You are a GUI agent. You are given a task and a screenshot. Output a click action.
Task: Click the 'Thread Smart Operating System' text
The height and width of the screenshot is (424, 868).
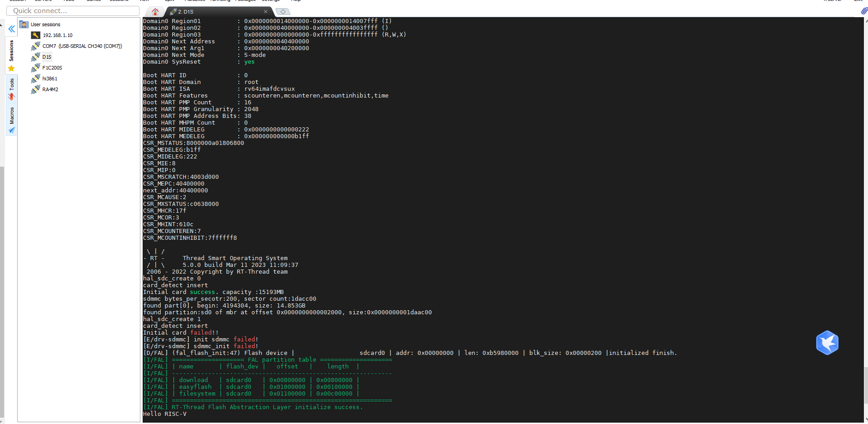[235, 258]
